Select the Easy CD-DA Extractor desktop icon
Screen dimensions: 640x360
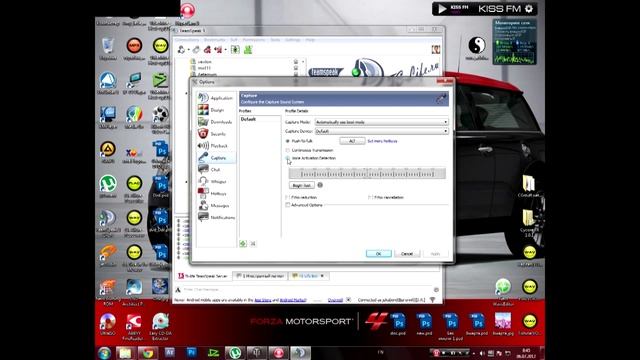point(160,327)
